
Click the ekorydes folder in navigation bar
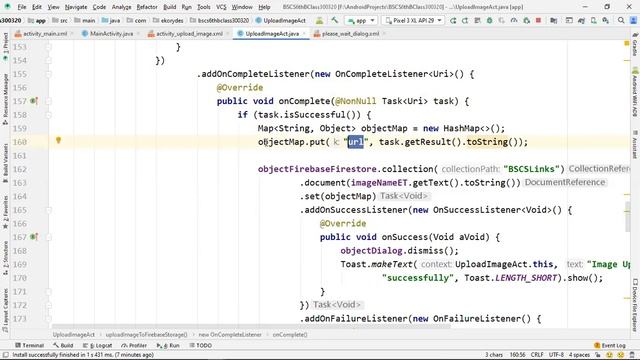[168, 20]
